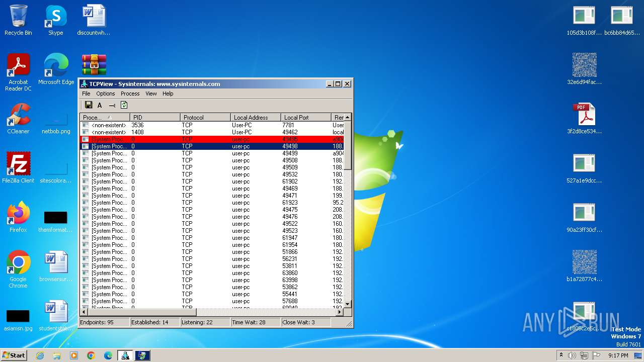Select the FileZilla Client desktop icon

[x=18, y=168]
